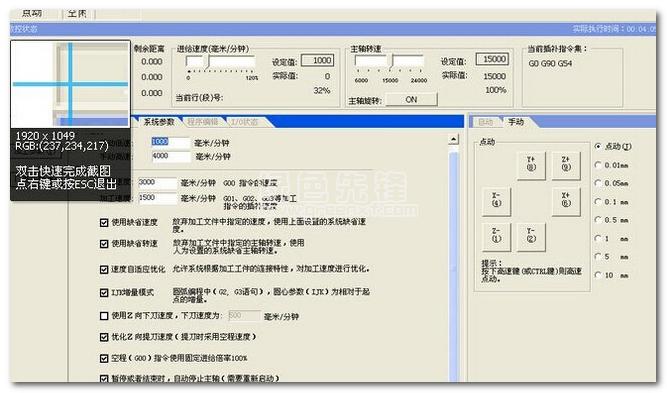Toggle 暂停或者结束时自动停止主轴 checkbox

click(x=104, y=378)
